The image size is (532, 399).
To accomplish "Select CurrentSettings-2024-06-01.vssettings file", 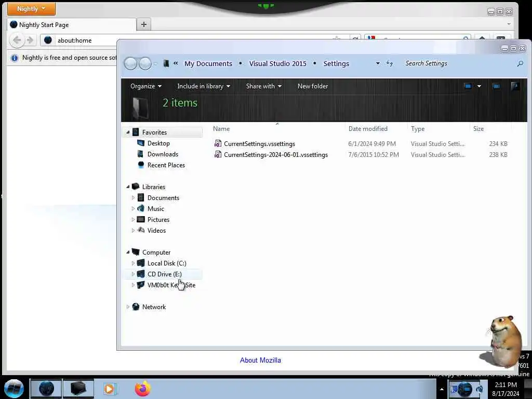I will pyautogui.click(x=275, y=155).
